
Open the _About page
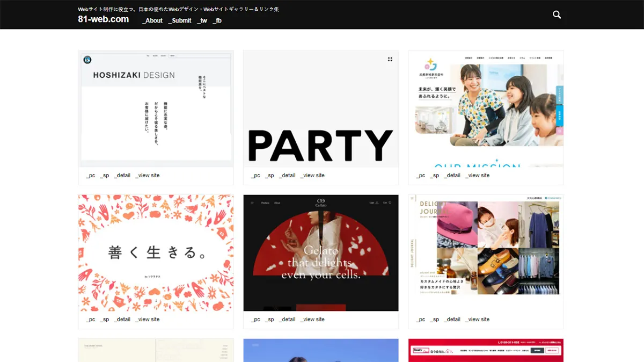coord(152,20)
